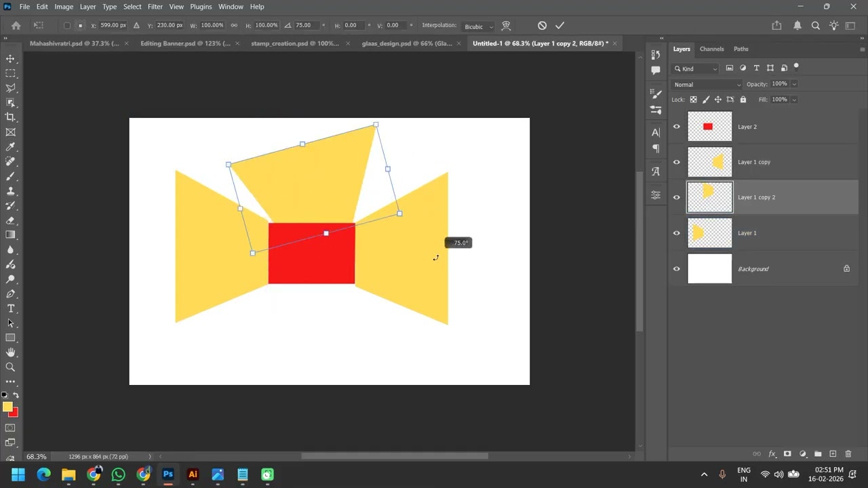This screenshot has width=868, height=488.
Task: Open the Fill slider dropdown arrow
Action: (x=794, y=100)
